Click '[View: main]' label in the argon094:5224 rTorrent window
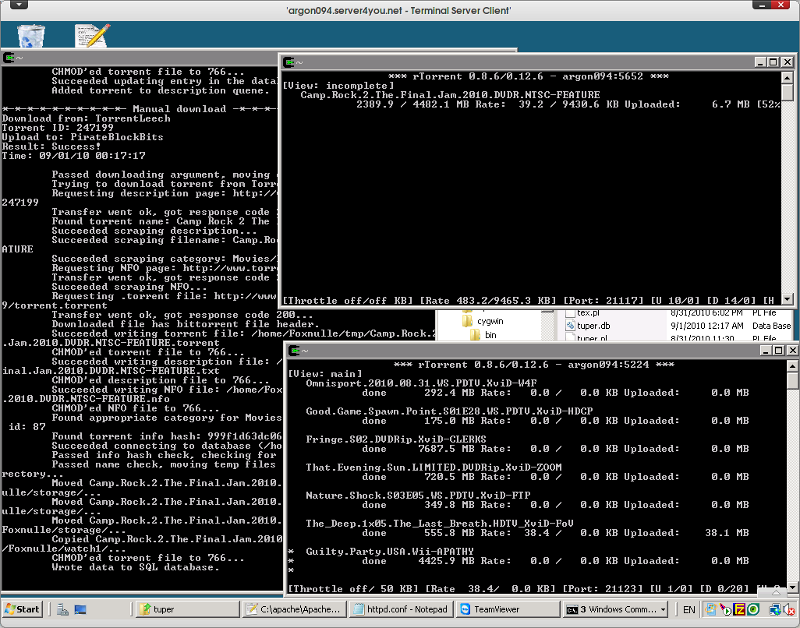Image resolution: width=800 pixels, height=628 pixels. pos(325,374)
